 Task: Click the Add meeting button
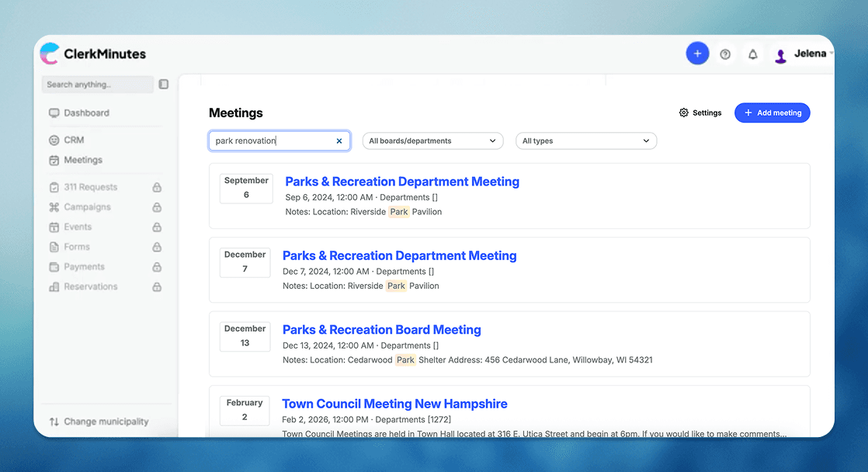(772, 113)
